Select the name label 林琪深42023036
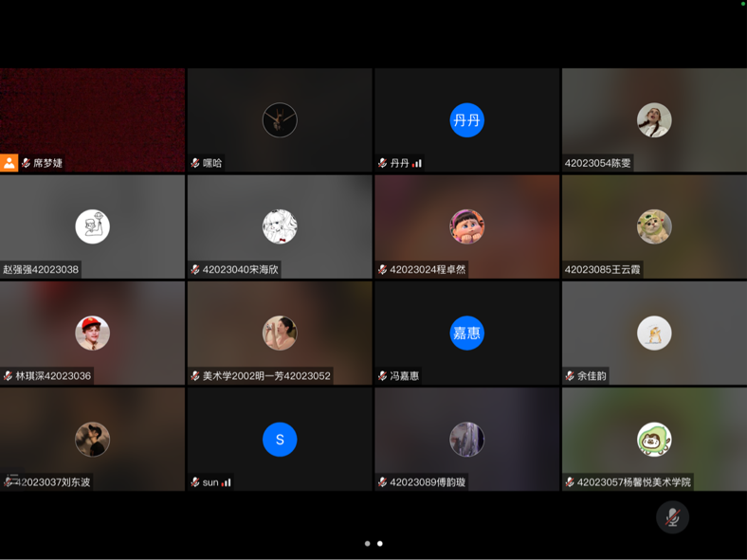Screen dimensions: 747x560 [53, 376]
